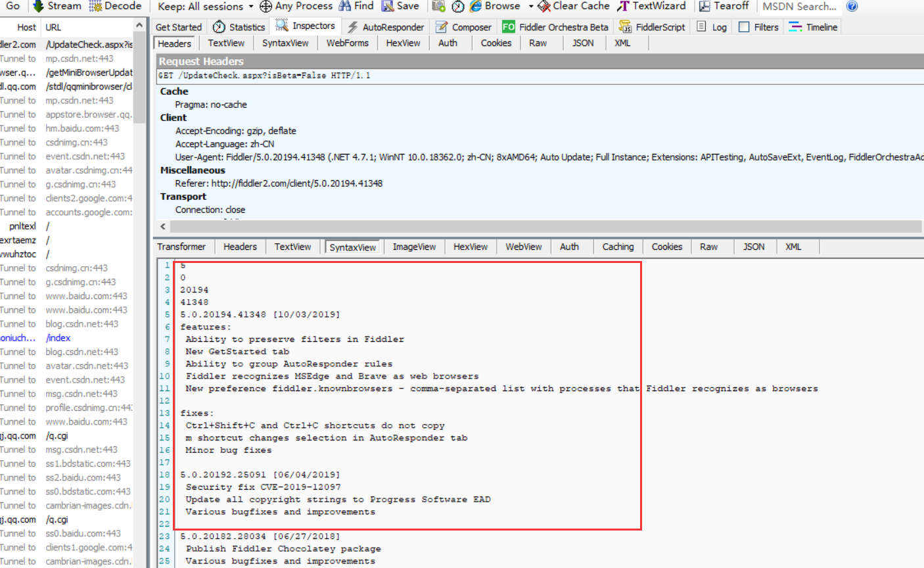
Task: Click the Stream toolbar icon
Action: coord(38,6)
